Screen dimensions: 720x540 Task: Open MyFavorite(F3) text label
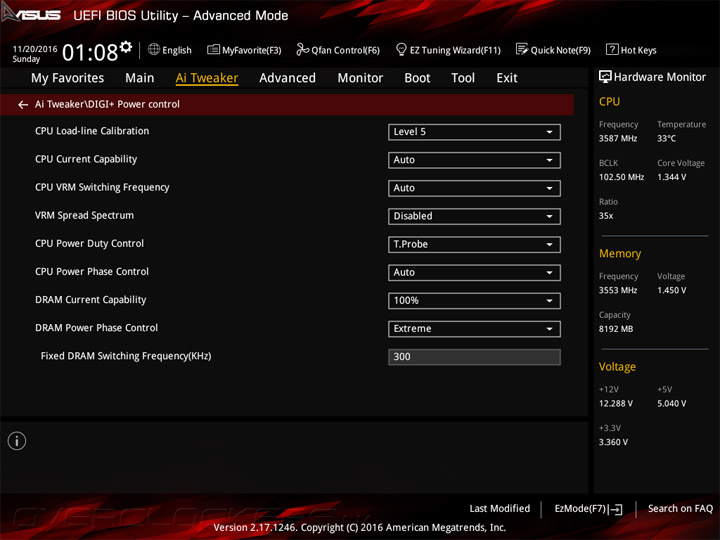[x=252, y=50]
